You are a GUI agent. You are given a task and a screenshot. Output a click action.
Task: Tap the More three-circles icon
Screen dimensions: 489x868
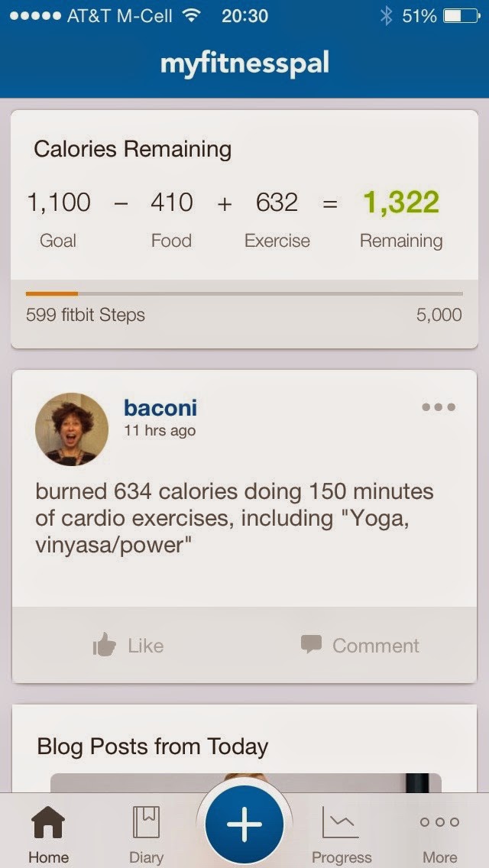click(x=439, y=822)
